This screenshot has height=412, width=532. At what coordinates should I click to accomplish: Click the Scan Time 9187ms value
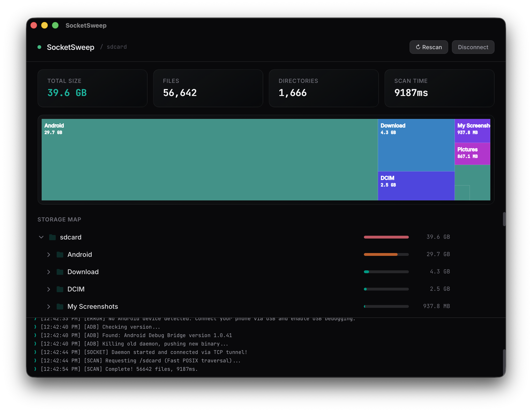[x=411, y=93]
